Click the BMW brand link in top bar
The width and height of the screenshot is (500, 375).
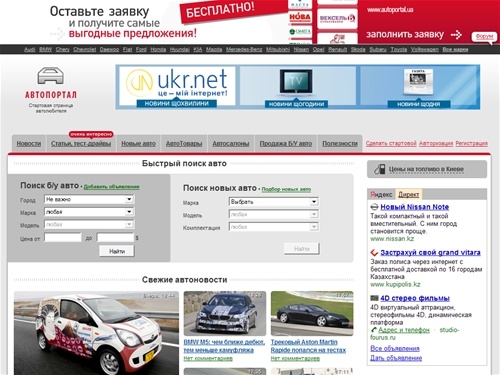[x=45, y=49]
